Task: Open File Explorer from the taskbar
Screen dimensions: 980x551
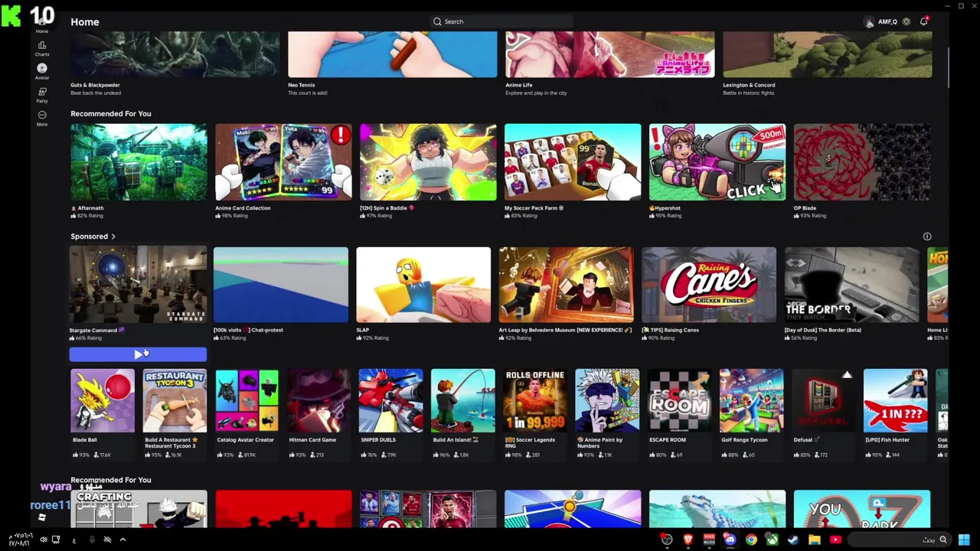Action: tap(814, 540)
